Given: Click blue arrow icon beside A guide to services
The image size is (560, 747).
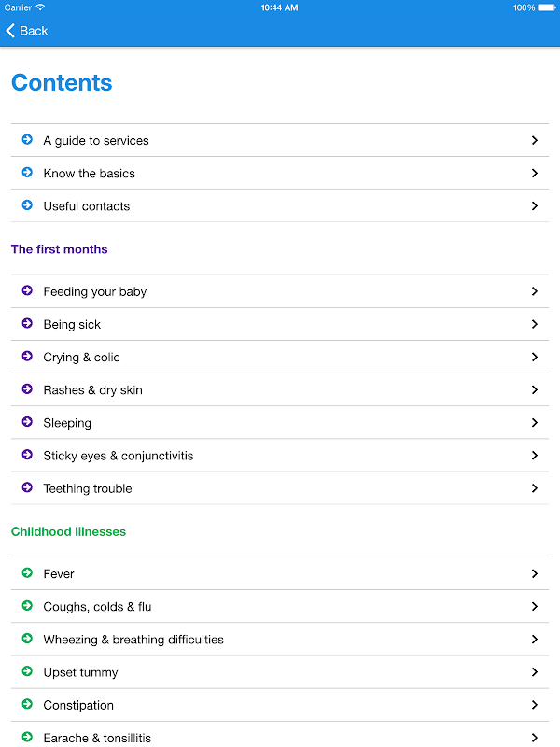Looking at the screenshot, I should pos(27,140).
